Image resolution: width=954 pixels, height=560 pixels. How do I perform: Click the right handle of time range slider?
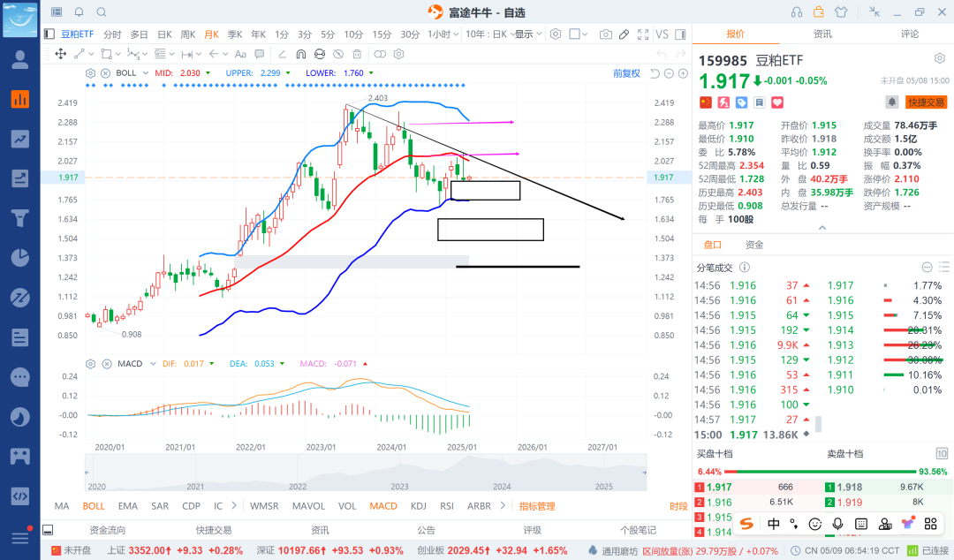click(644, 473)
